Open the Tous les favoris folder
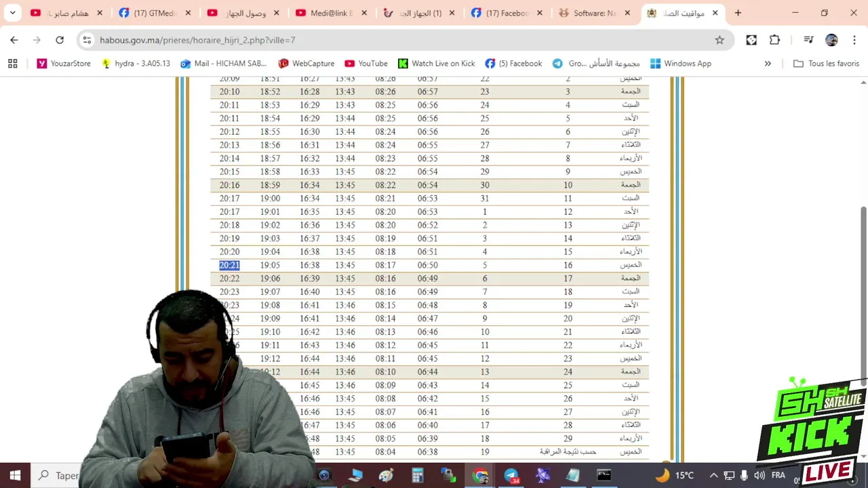This screenshot has width=868, height=488. 826,63
